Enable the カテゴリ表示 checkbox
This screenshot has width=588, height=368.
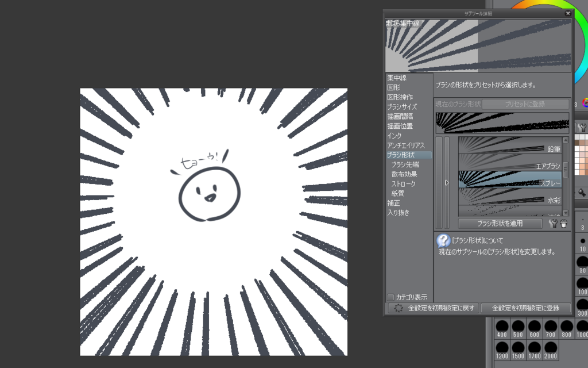(x=390, y=297)
